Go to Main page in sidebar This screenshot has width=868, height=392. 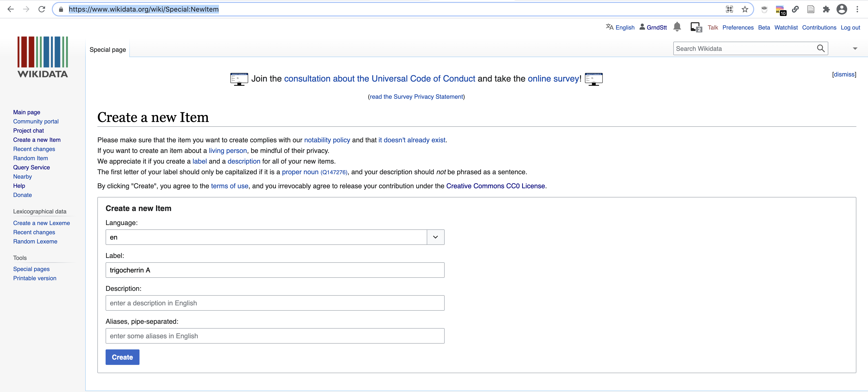pyautogui.click(x=27, y=112)
